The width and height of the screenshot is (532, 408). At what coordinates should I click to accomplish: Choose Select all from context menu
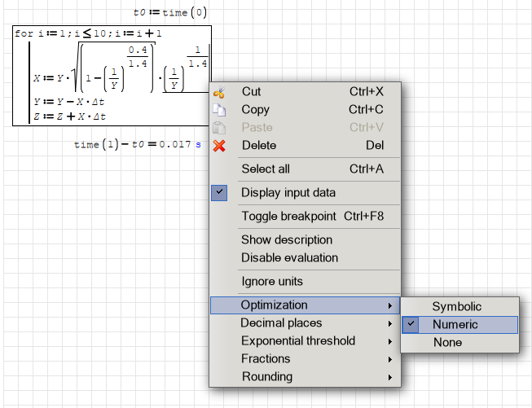[266, 169]
